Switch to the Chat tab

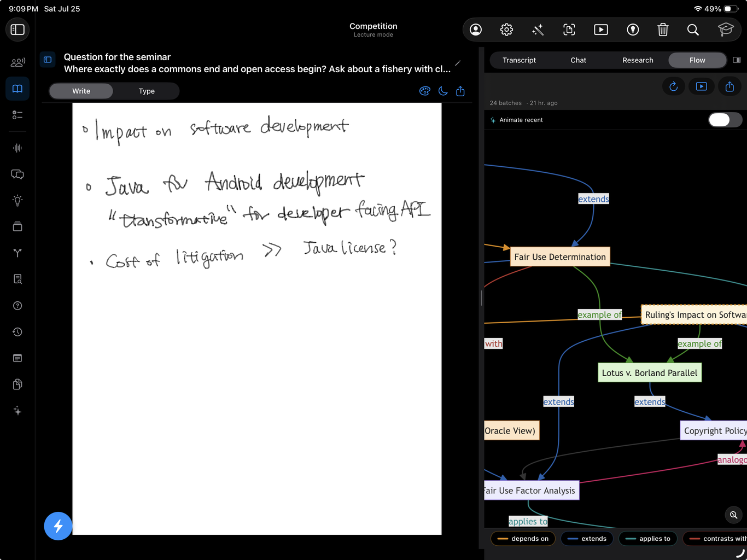click(x=578, y=60)
